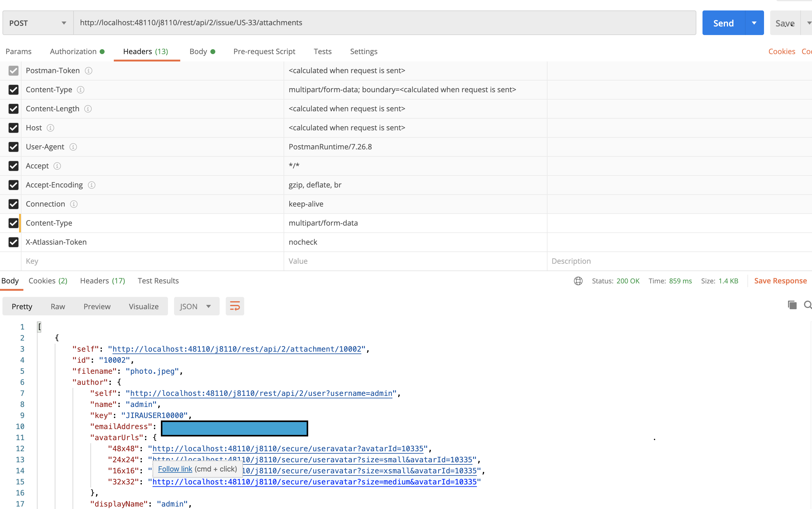Image resolution: width=812 pixels, height=509 pixels.
Task: Click the search icon in the response body
Action: point(807,305)
